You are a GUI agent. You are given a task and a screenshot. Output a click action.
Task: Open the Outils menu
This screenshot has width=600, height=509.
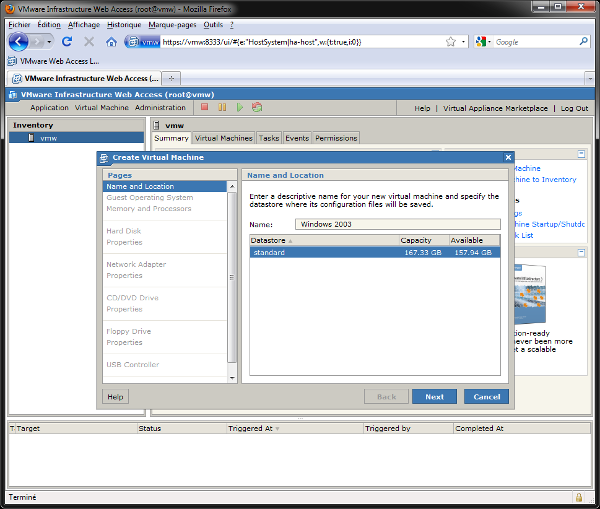[213, 24]
